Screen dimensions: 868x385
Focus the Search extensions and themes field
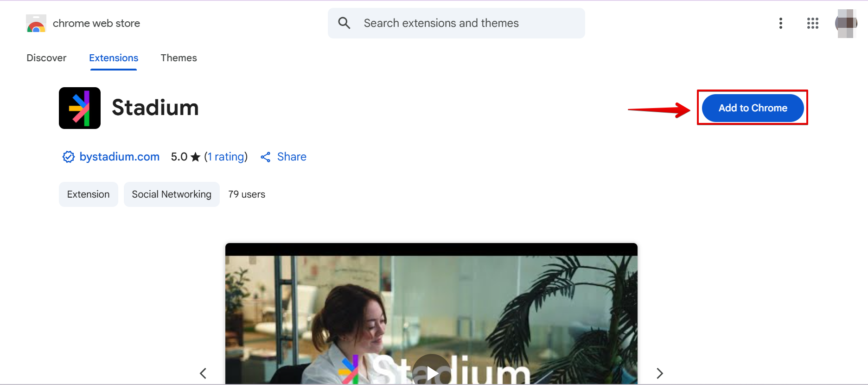[x=456, y=23]
